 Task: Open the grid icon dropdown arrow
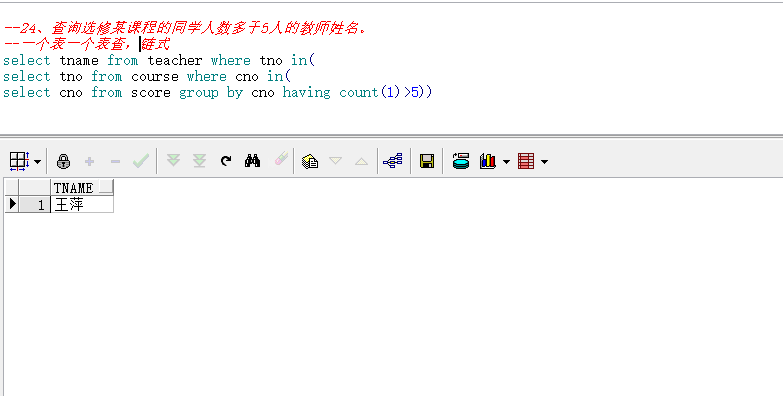(37, 162)
